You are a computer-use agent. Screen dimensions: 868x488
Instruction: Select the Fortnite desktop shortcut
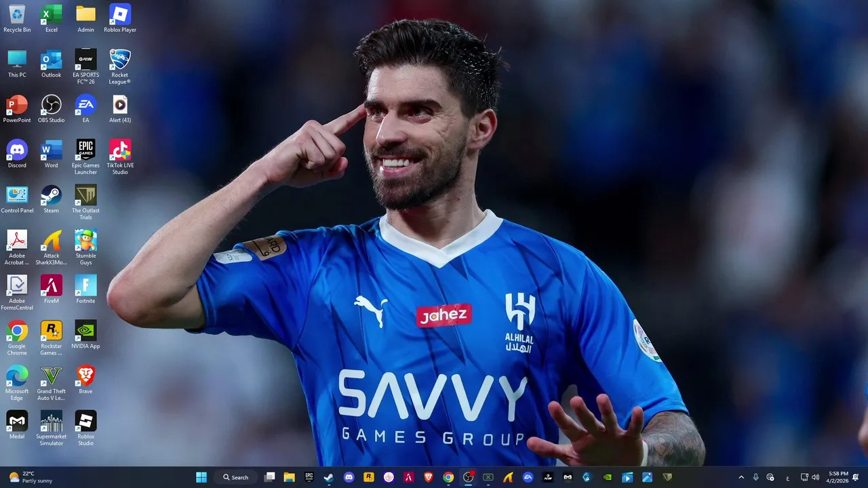click(x=85, y=289)
